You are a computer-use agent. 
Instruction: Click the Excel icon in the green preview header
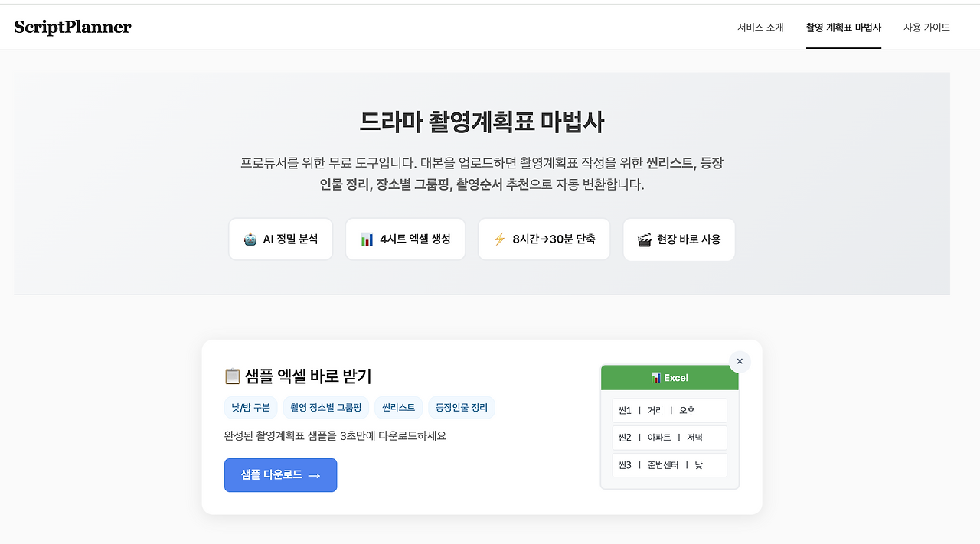point(656,377)
